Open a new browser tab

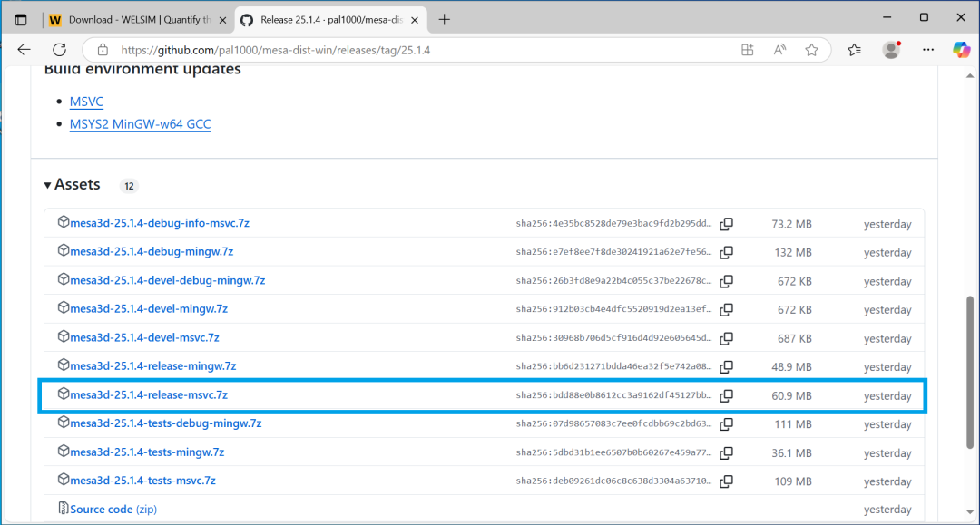(445, 20)
